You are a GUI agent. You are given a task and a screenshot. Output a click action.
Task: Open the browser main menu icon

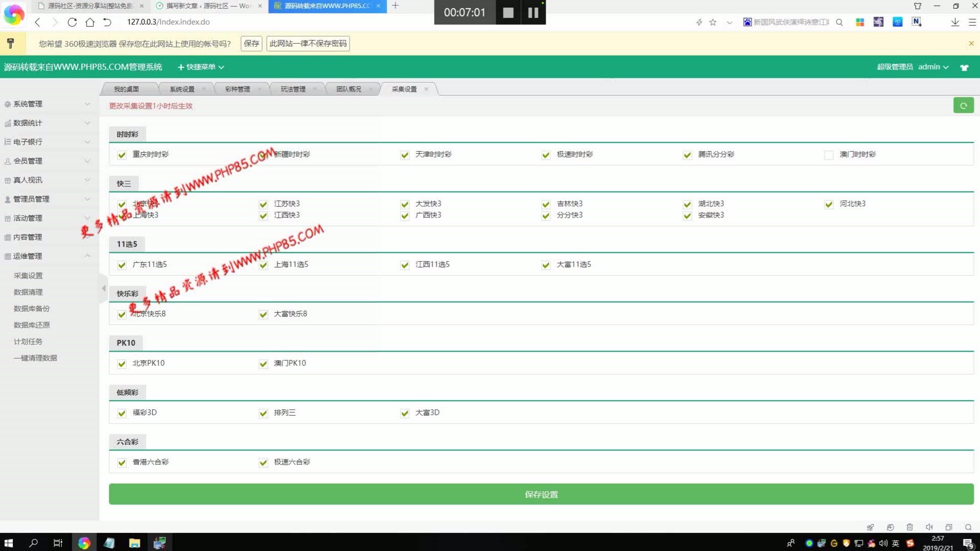[972, 22]
